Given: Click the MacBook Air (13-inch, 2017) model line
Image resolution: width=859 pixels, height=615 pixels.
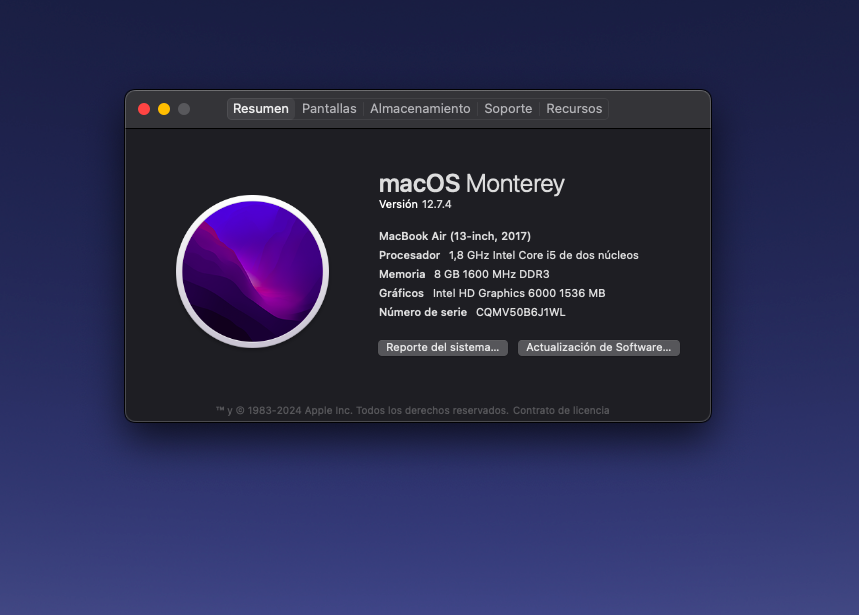Looking at the screenshot, I should [455, 236].
